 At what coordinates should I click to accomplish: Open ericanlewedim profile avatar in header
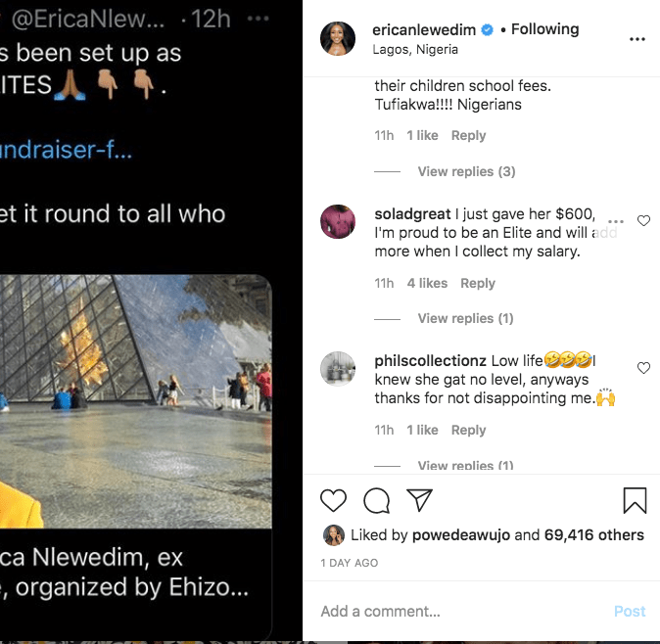click(339, 38)
